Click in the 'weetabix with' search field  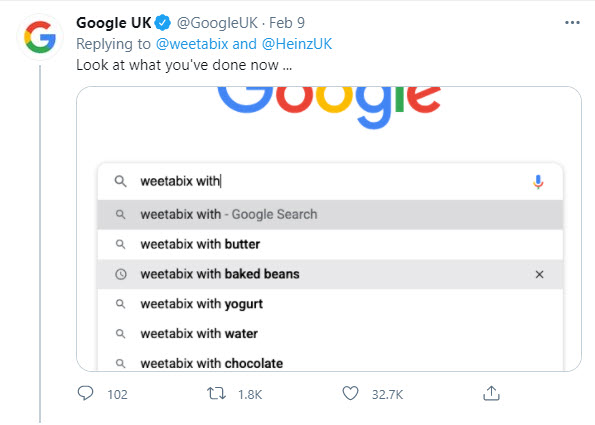click(330, 181)
